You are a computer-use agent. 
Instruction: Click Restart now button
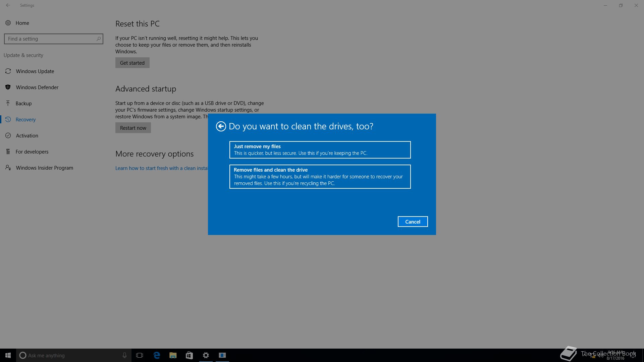pyautogui.click(x=133, y=128)
